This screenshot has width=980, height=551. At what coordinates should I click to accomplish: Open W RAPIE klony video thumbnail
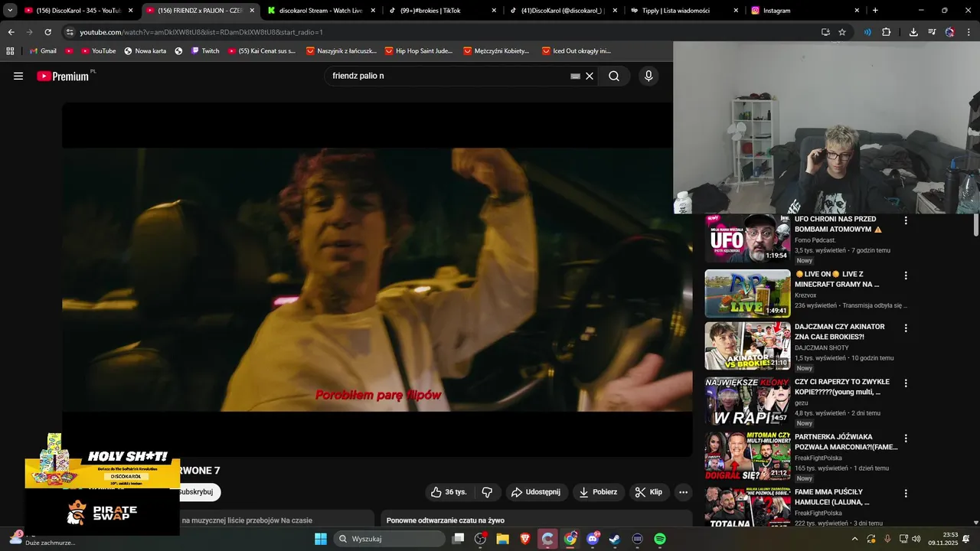pyautogui.click(x=747, y=401)
